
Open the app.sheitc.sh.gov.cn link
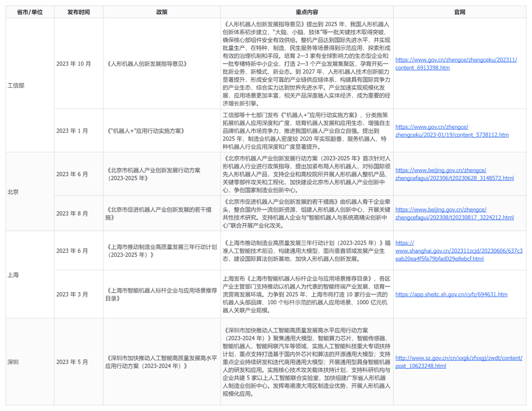(x=451, y=295)
